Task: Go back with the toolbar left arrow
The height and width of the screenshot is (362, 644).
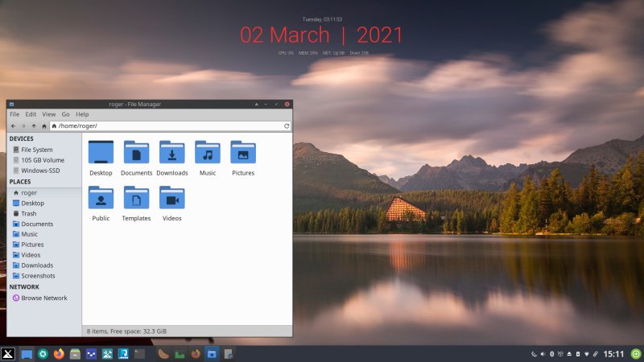Action: pos(13,126)
